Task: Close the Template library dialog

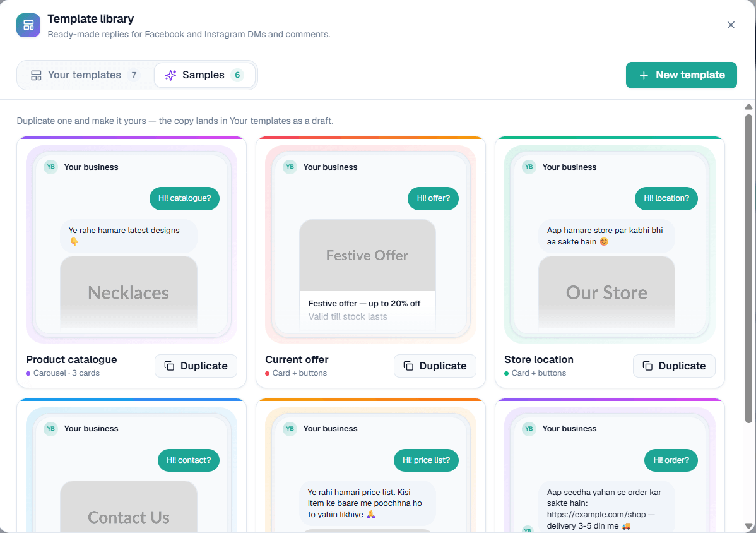Action: 731,25
